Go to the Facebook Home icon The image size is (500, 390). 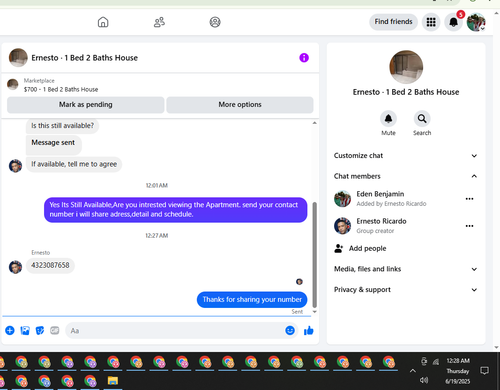[103, 22]
